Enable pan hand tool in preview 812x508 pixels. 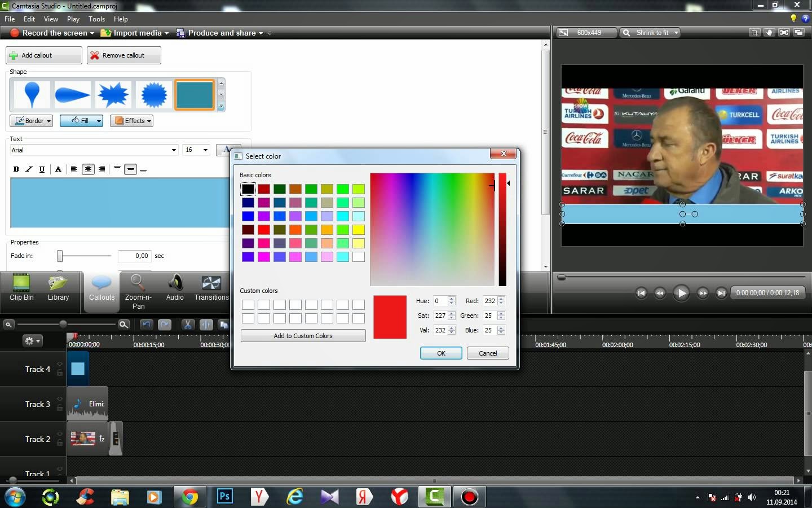769,33
